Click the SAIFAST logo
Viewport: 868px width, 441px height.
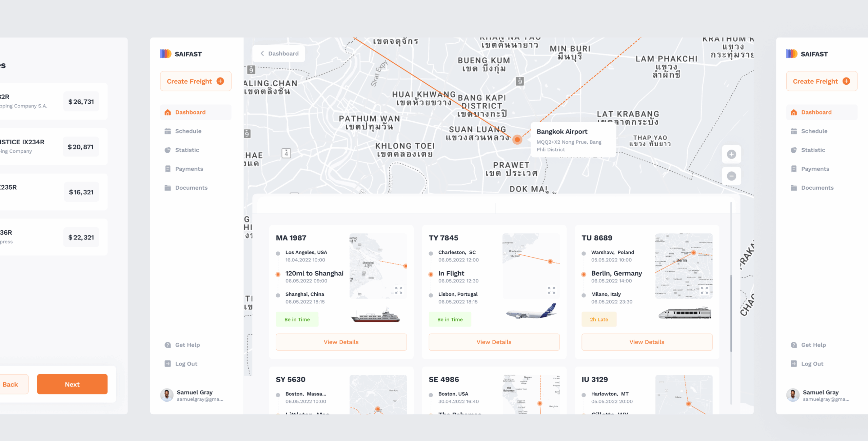(181, 54)
